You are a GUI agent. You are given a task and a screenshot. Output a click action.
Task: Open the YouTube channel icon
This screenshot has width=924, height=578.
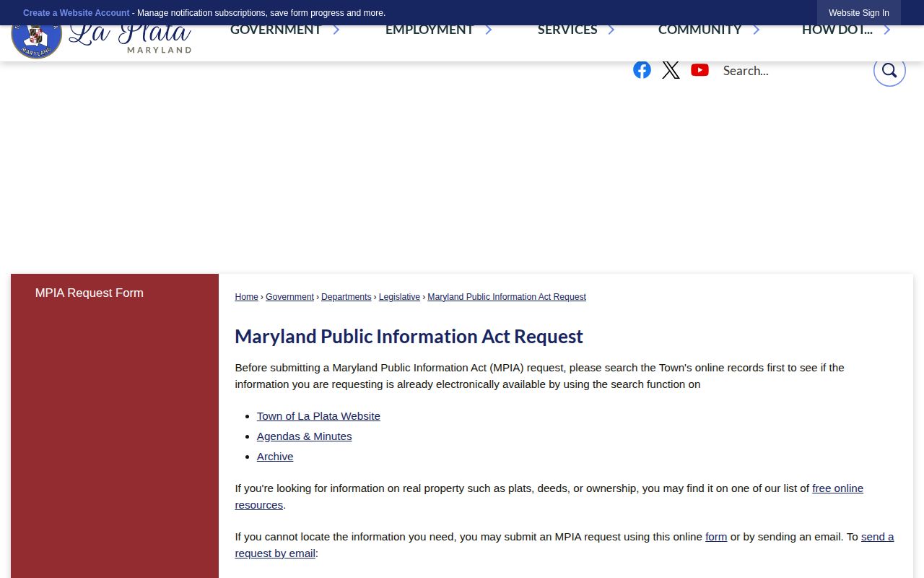(x=699, y=70)
